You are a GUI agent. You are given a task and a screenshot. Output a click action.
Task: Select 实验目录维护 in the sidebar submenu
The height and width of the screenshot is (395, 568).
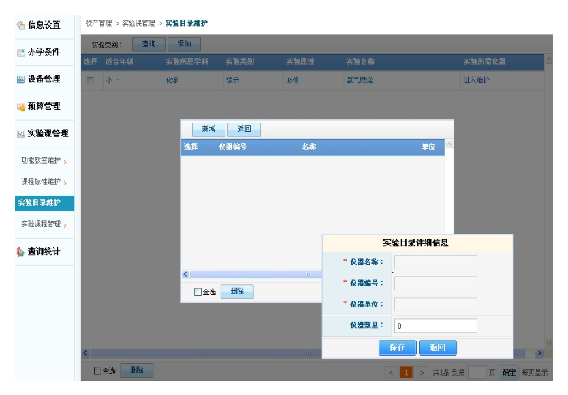click(x=45, y=203)
